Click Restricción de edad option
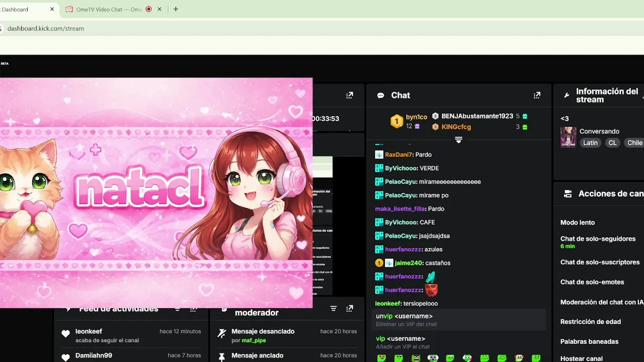The height and width of the screenshot is (362, 644). click(x=591, y=322)
